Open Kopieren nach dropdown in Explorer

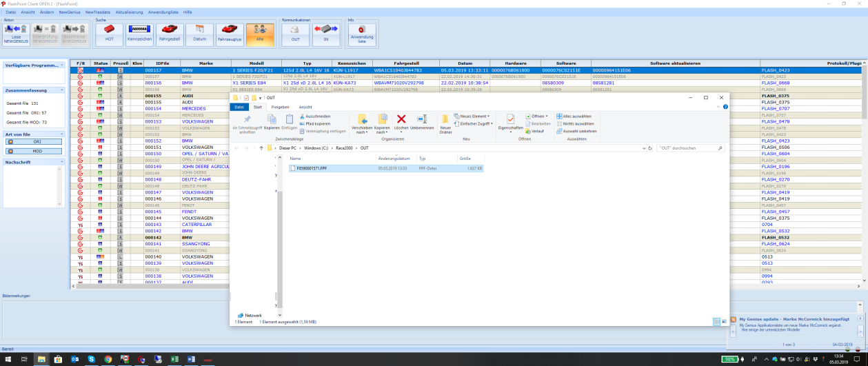pyautogui.click(x=382, y=124)
